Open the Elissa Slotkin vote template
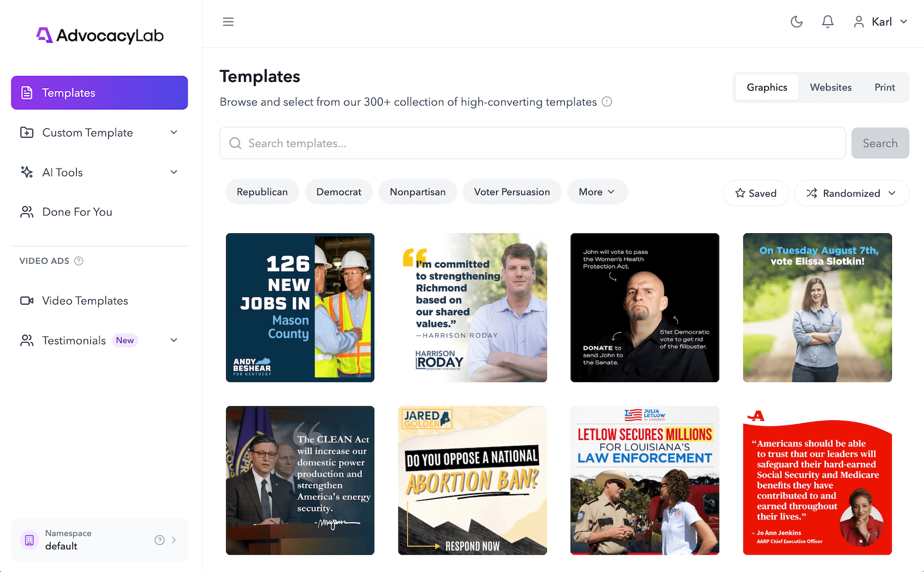This screenshot has height=572, width=924. 817,308
